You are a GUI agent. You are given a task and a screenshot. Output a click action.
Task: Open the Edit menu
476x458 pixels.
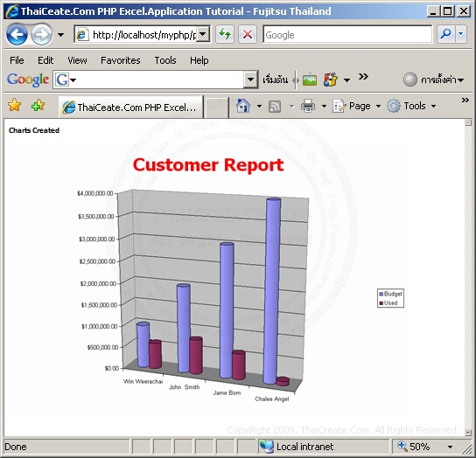[x=45, y=60]
